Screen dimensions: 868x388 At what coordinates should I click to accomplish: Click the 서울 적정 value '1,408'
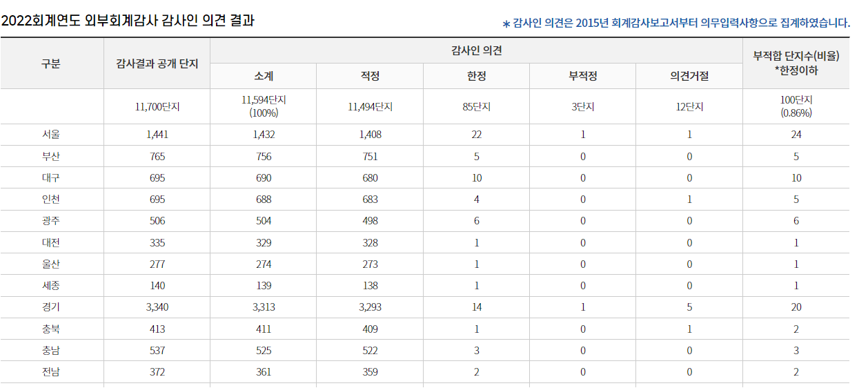(x=370, y=135)
